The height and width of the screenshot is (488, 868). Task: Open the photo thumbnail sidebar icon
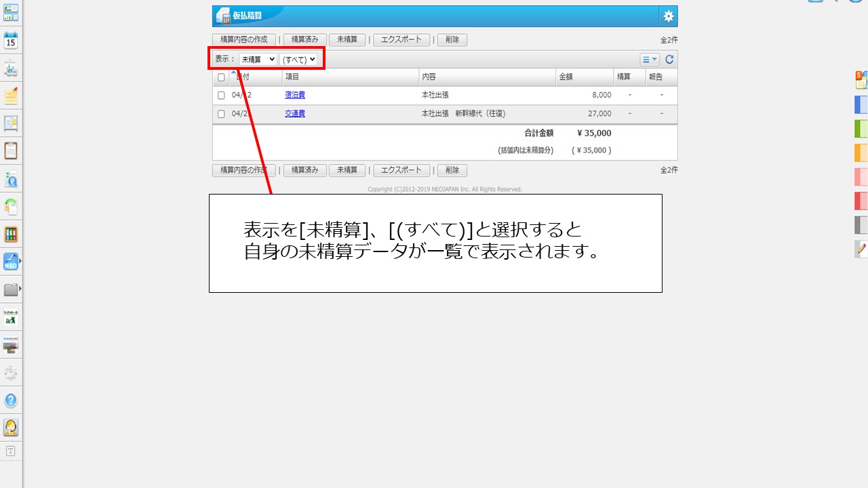[11, 345]
